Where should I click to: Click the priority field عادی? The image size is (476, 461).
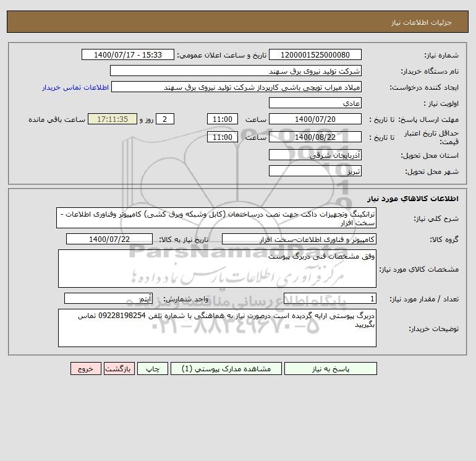[x=315, y=103]
